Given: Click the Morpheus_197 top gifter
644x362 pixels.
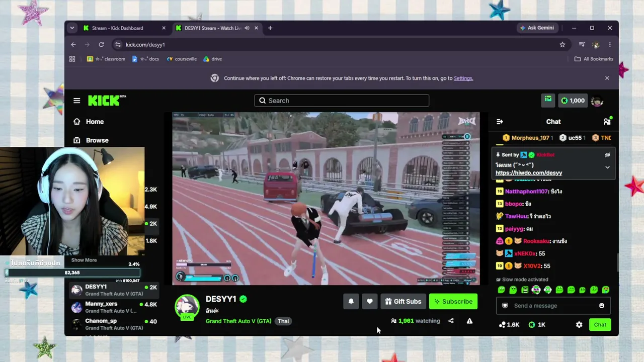Looking at the screenshot, I should (528, 138).
